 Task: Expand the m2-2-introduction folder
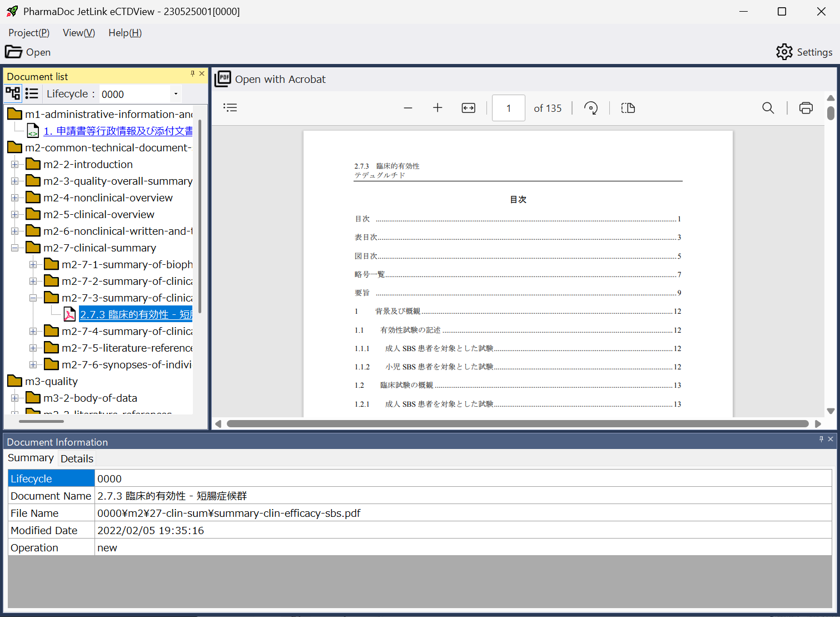[15, 165]
